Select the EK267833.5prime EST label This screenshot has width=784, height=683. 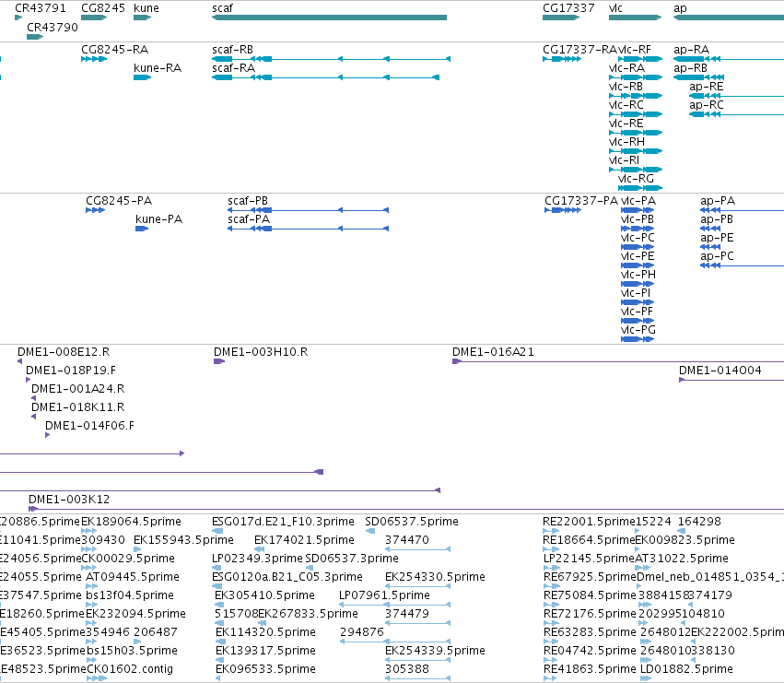click(x=308, y=614)
